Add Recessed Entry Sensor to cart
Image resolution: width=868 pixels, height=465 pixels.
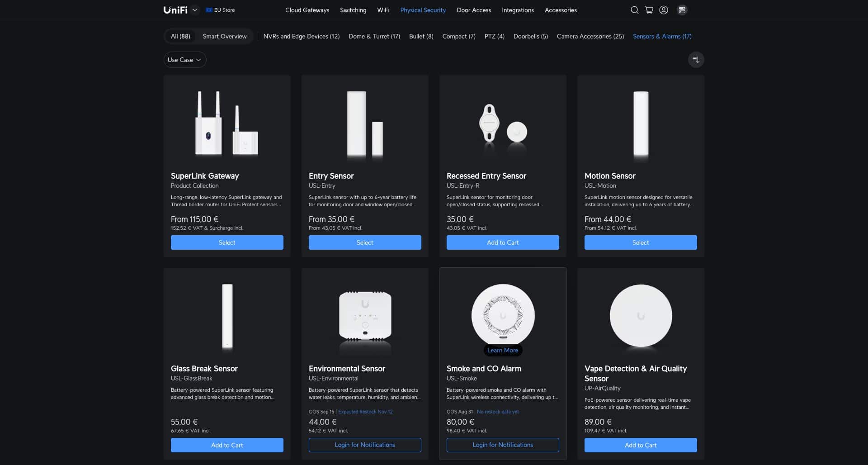[x=503, y=242]
